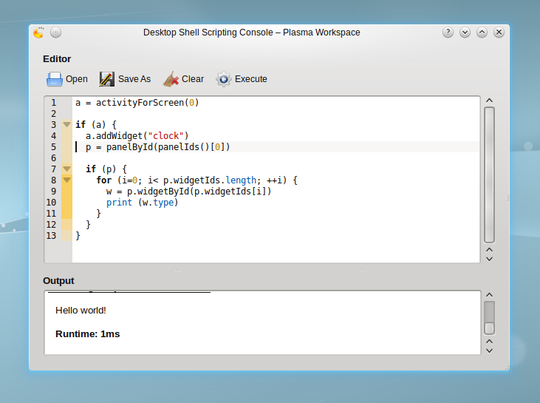This screenshot has width=540, height=403.
Task: Click output scrollbar lower up arrow
Action: 489,341
